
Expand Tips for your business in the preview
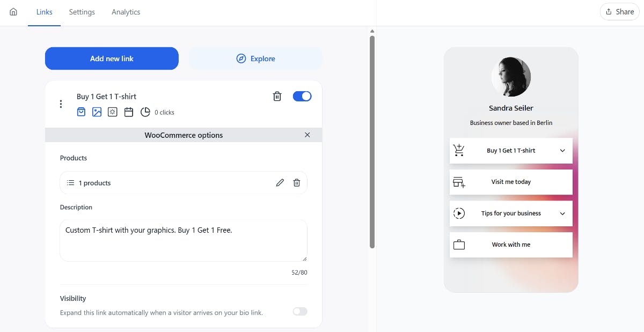(x=562, y=213)
